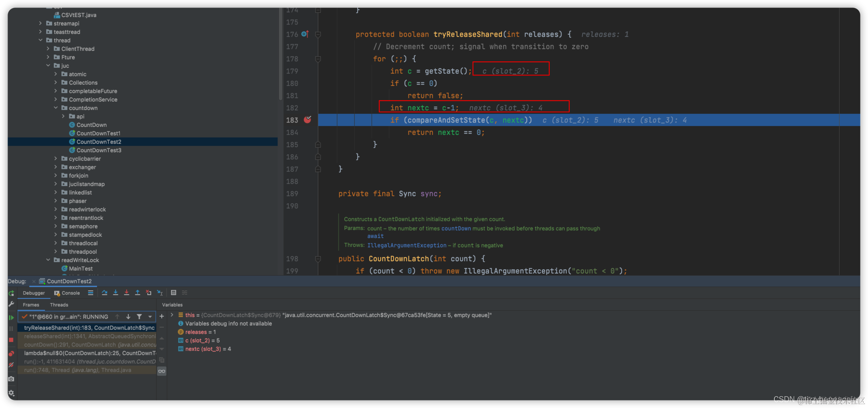Expand the api folder under countdown
This screenshot has width=868, height=408.
click(x=63, y=116)
